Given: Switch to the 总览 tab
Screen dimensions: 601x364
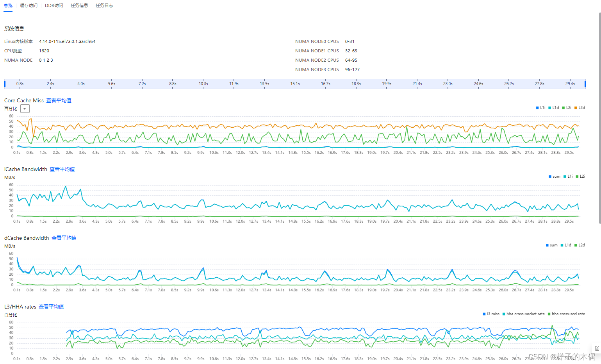Looking at the screenshot, I should click(8, 5).
